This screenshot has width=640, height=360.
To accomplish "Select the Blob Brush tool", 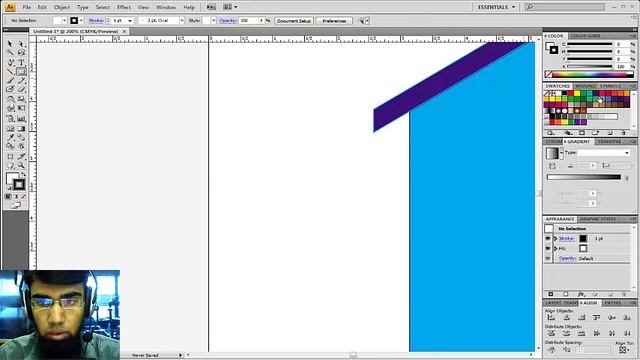I will pyautogui.click(x=10, y=89).
